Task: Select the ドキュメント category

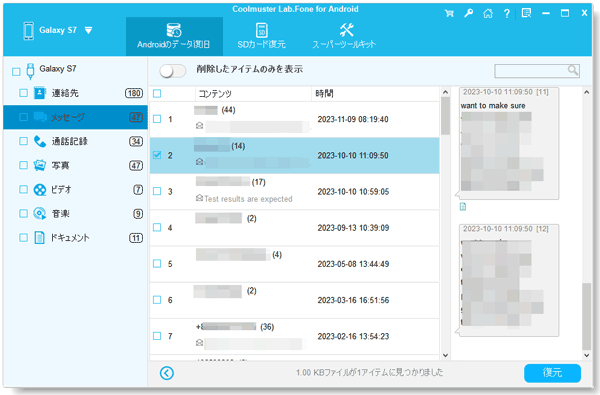Action: (x=75, y=238)
